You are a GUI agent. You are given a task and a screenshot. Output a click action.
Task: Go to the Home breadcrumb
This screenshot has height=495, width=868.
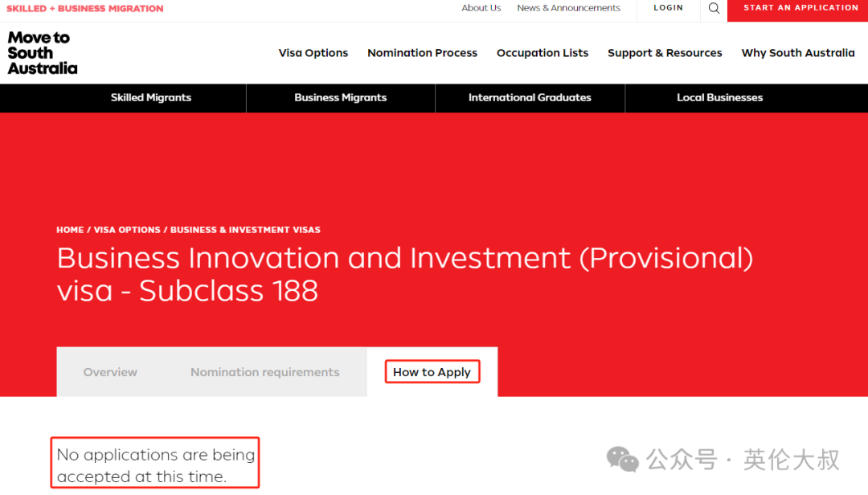pos(70,230)
